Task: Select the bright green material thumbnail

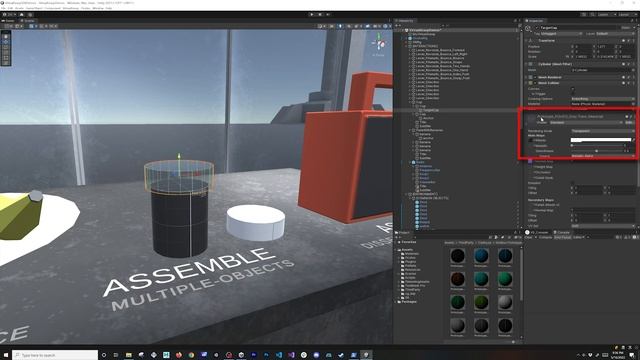Action: coord(505,279)
